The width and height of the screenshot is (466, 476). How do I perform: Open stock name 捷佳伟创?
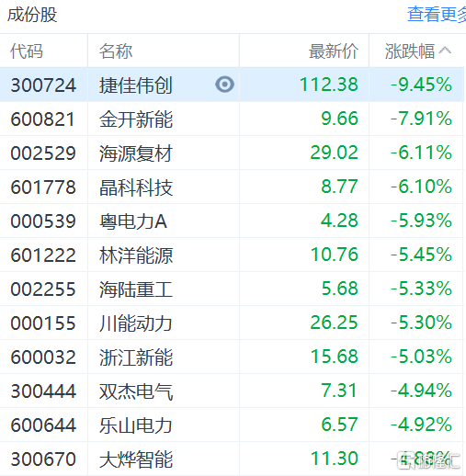pyautogui.click(x=136, y=85)
